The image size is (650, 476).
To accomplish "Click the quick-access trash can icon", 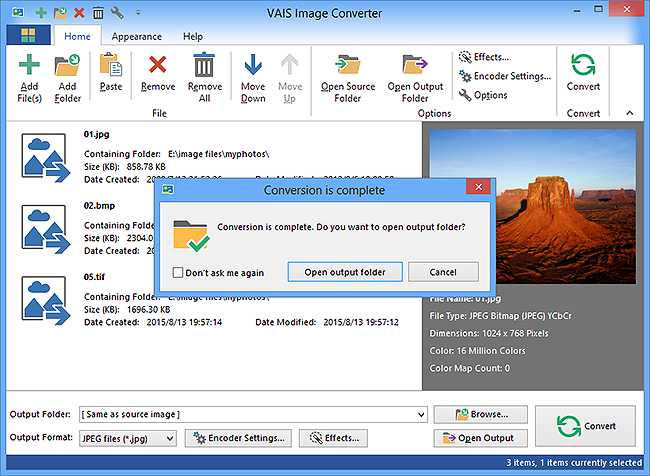I will (x=98, y=13).
